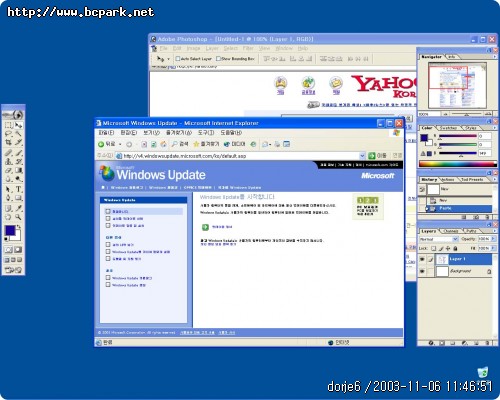Reset default foreground/background colors icon

click(6, 239)
